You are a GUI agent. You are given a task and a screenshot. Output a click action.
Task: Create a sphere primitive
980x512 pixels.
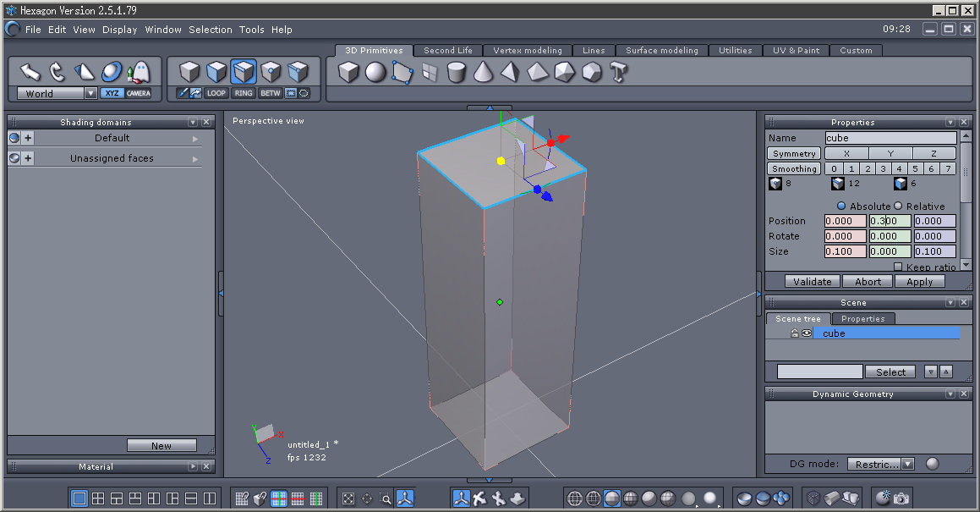(375, 72)
